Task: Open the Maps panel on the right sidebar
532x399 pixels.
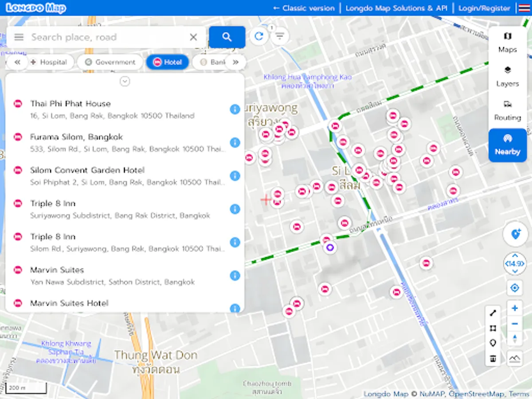Action: 507,42
